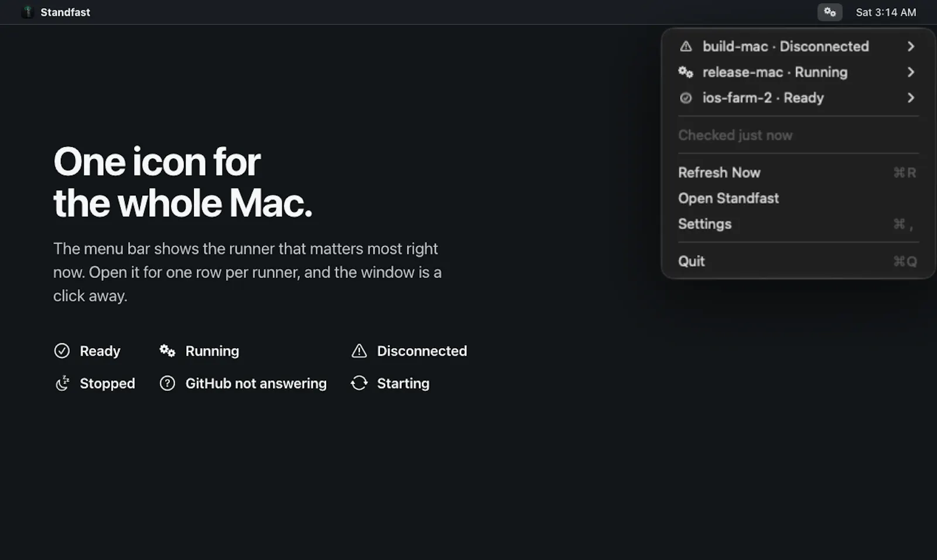Click the Stopped moon legend icon
Screen dimensions: 937x560
coord(62,383)
